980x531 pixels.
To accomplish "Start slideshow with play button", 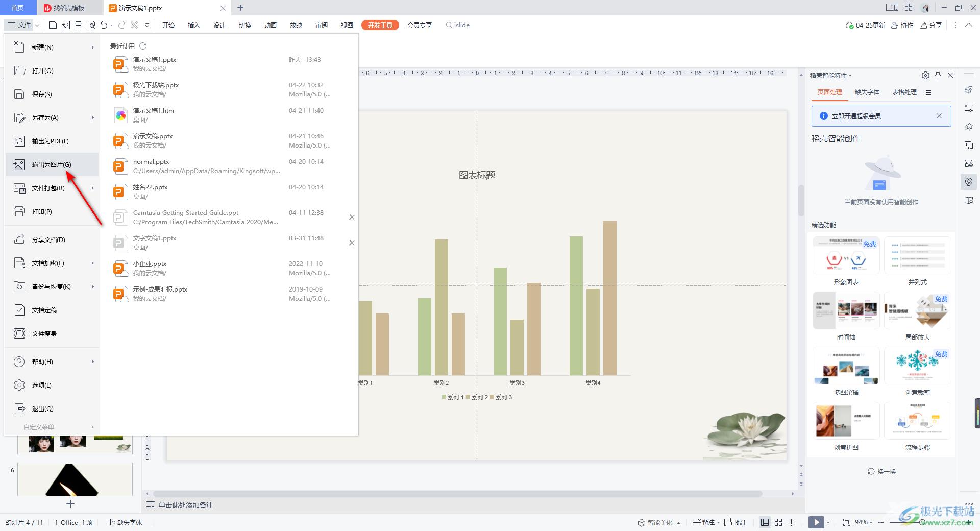I will 816,522.
